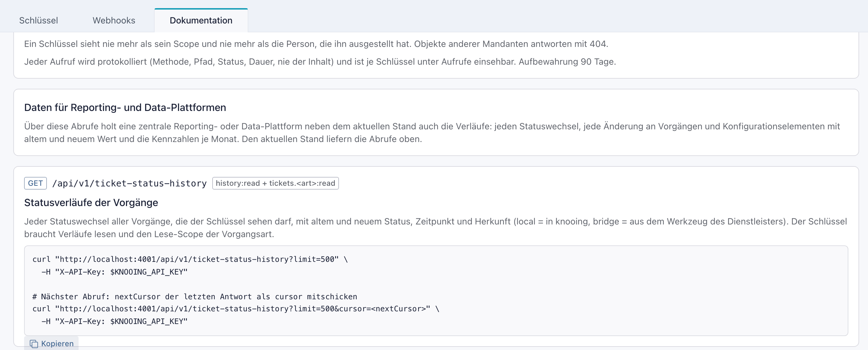
Task: Click the first '-H "X-API-Key"' header line
Action: (115, 271)
